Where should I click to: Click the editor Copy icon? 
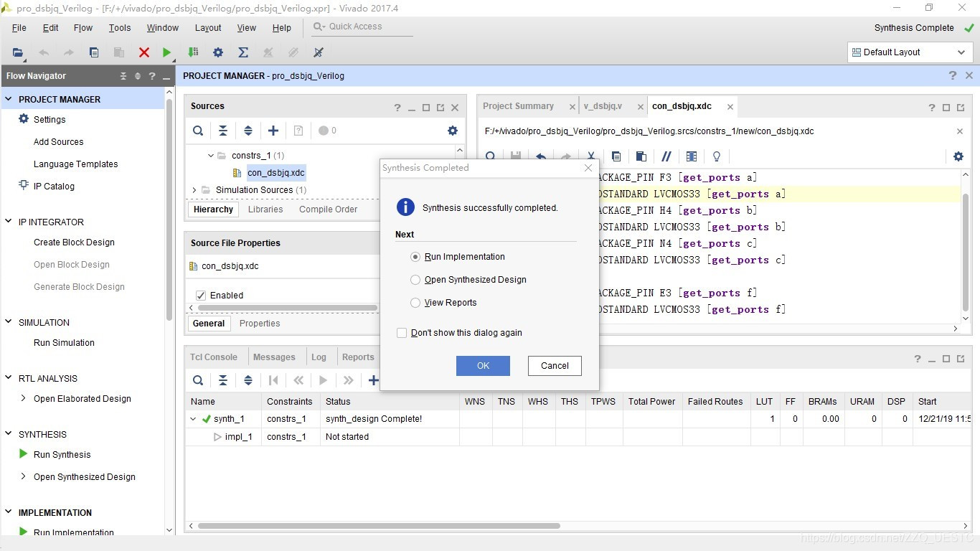[x=616, y=156]
